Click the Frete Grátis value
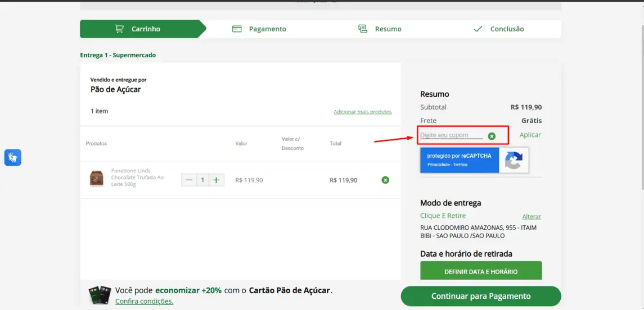 click(532, 121)
